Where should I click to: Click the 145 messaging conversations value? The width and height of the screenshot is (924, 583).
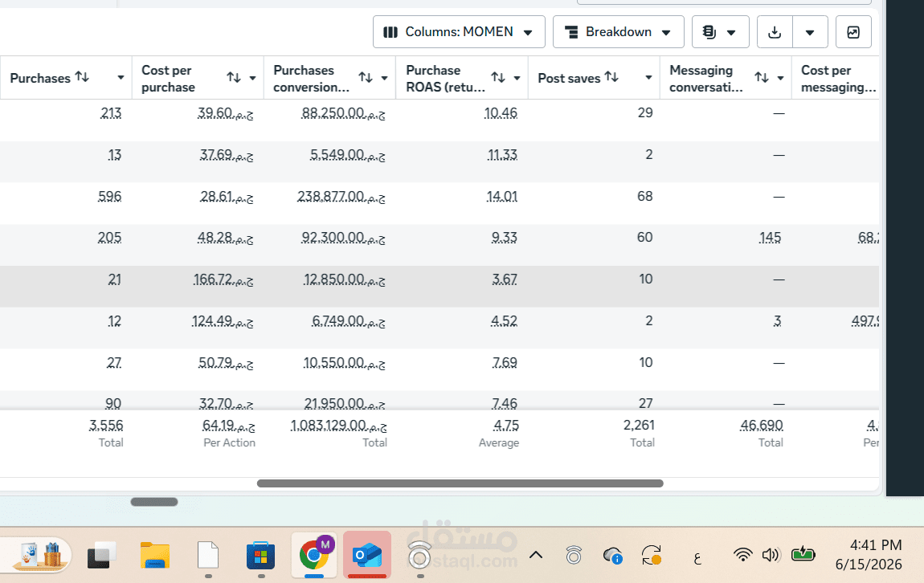(770, 238)
